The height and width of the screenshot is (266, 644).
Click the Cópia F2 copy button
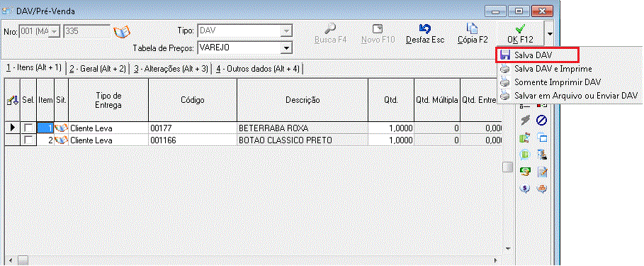point(473,34)
